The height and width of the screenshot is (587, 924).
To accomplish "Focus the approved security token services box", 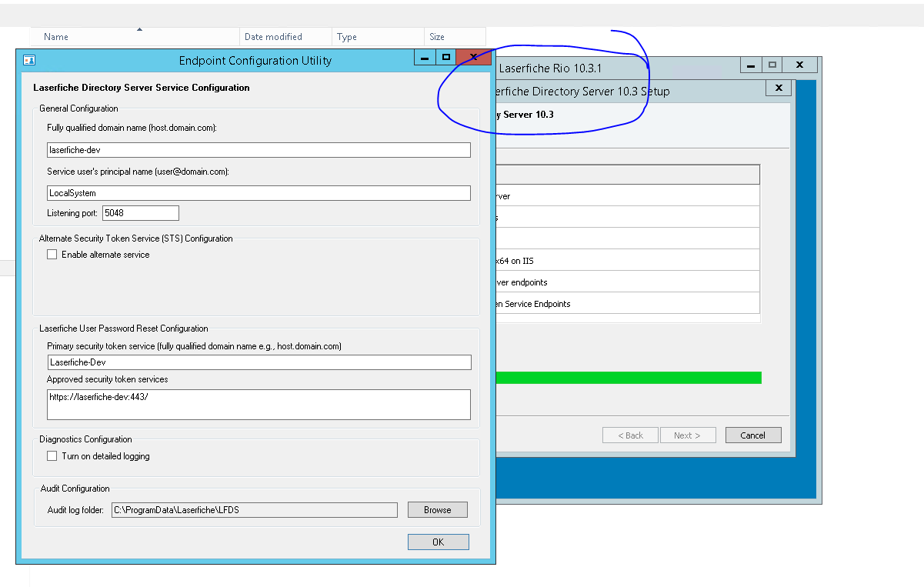I will click(259, 405).
